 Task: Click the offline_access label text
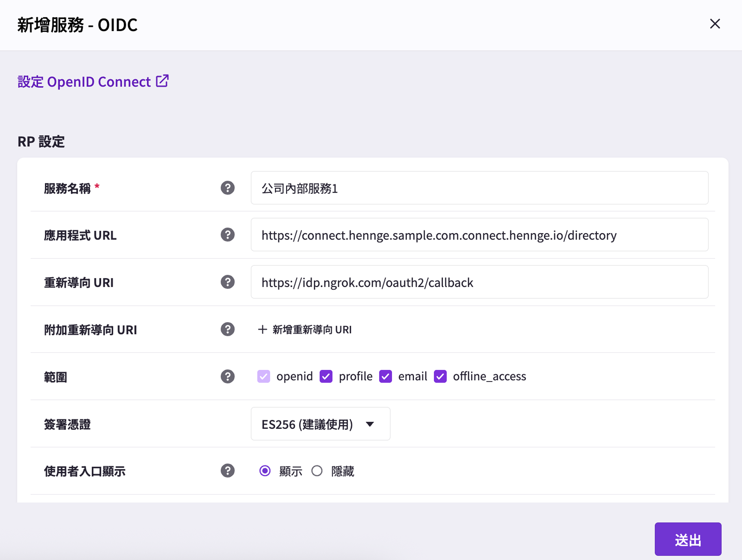[x=489, y=376]
